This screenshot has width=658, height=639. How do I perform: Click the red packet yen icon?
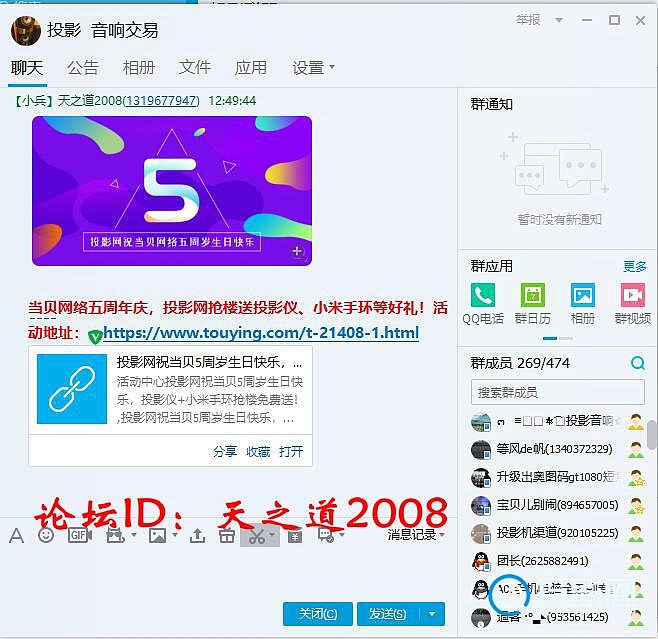(x=295, y=536)
